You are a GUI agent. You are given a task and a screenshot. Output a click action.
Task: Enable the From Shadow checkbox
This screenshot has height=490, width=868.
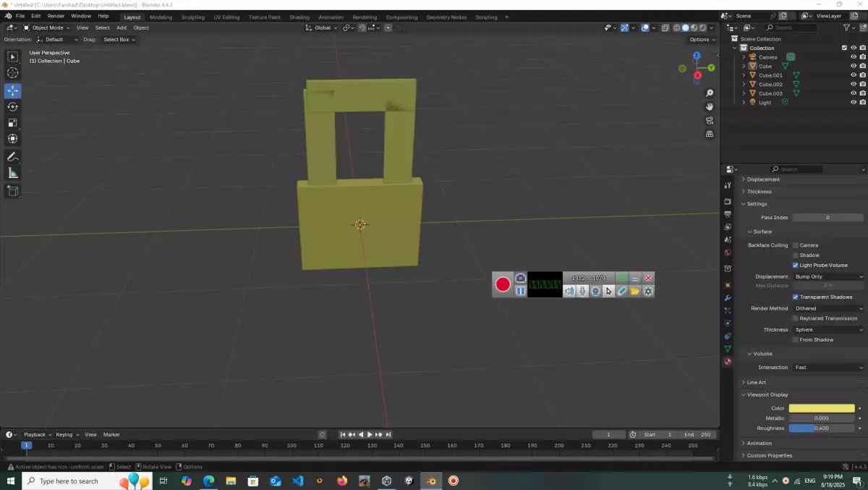coord(796,339)
